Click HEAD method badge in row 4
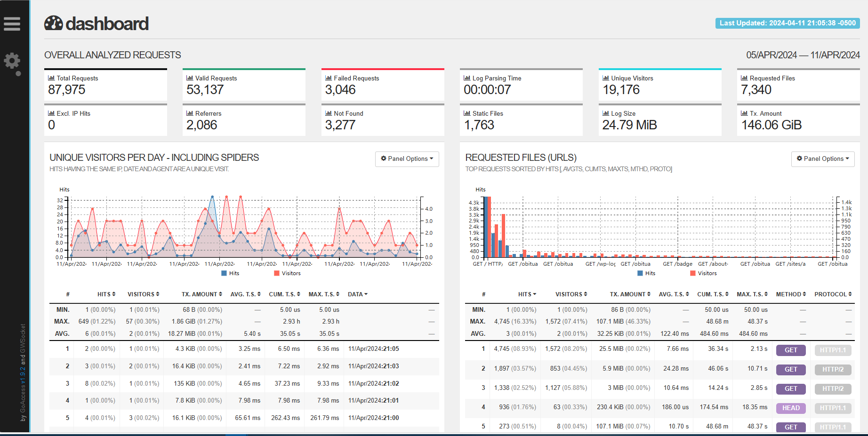The image size is (868, 436). [791, 408]
